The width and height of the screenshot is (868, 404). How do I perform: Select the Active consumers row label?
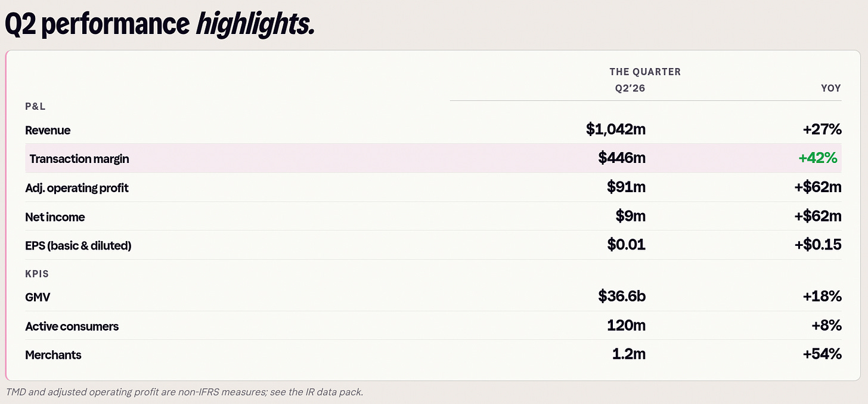point(72,326)
